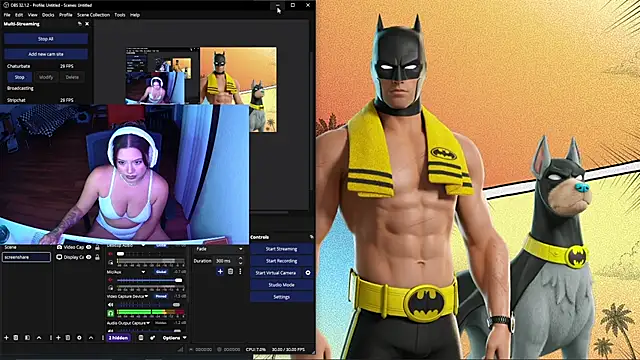The width and height of the screenshot is (640, 360).
Task: Decrease transition Duration with the down stepper
Action: click(240, 263)
